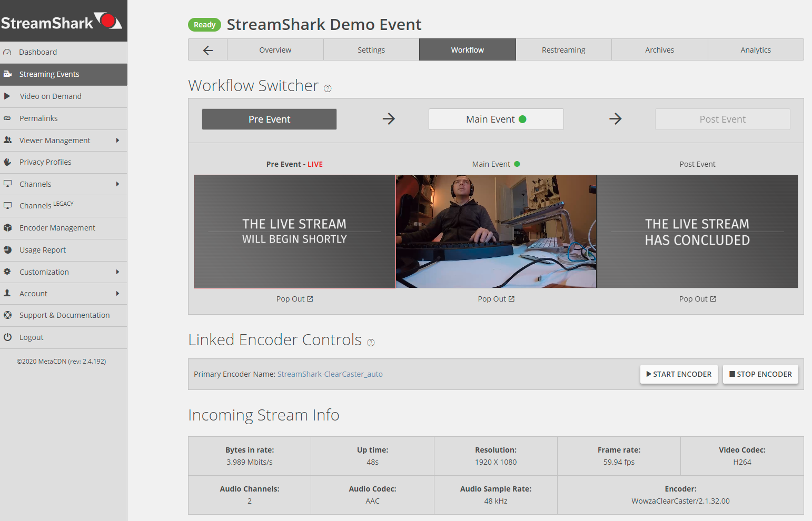Switch workflow to Main Event
Screen dimensions: 812x521
pos(496,119)
